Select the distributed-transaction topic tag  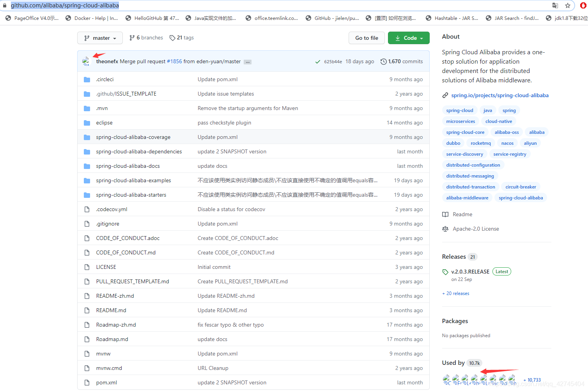coord(471,187)
